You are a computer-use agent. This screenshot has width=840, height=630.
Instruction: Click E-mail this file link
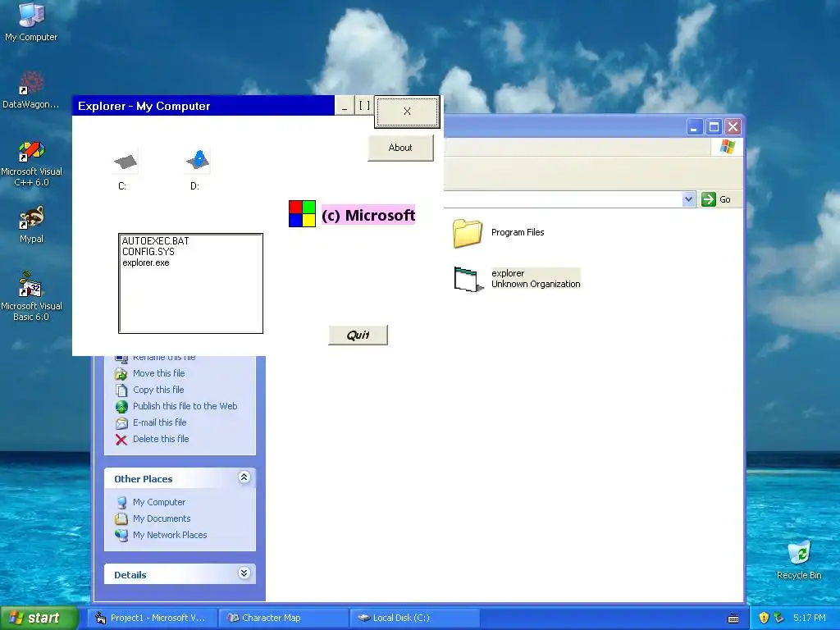coord(160,422)
